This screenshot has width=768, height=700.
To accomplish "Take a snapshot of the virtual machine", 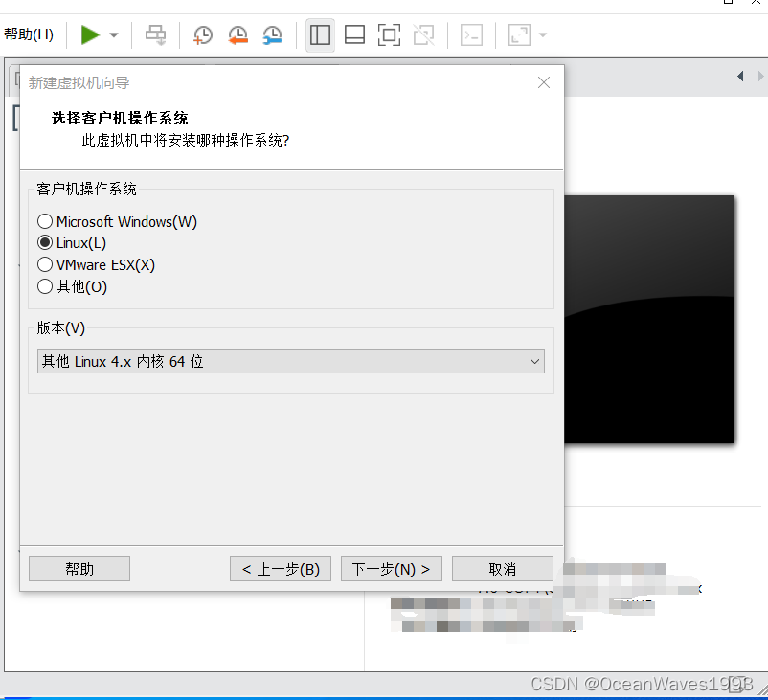I will click(203, 35).
